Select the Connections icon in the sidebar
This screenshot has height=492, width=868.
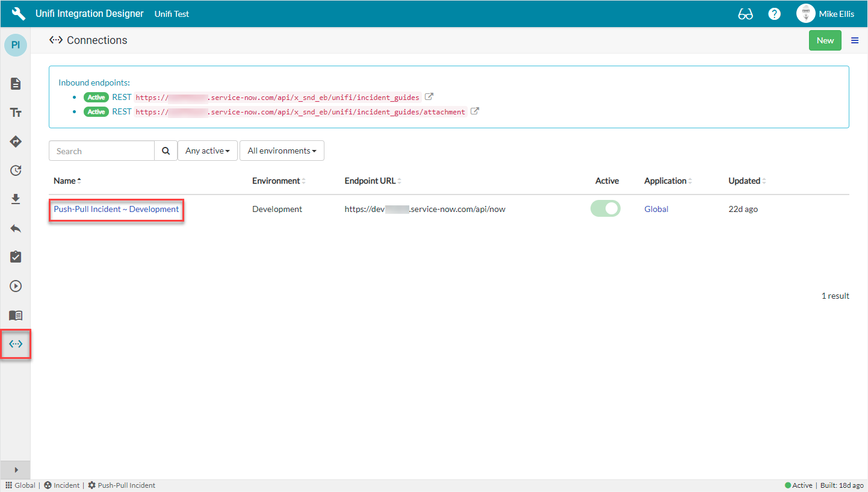pos(15,344)
